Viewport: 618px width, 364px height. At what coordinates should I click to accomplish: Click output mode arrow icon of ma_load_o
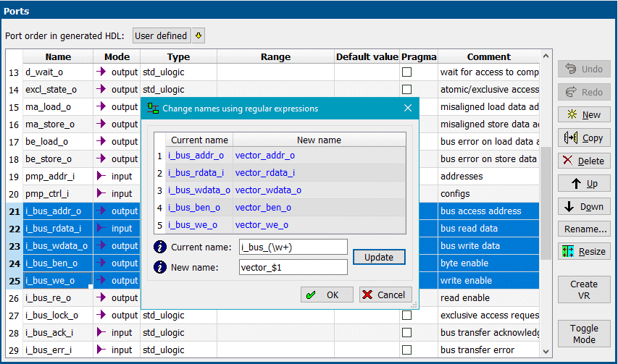101,106
